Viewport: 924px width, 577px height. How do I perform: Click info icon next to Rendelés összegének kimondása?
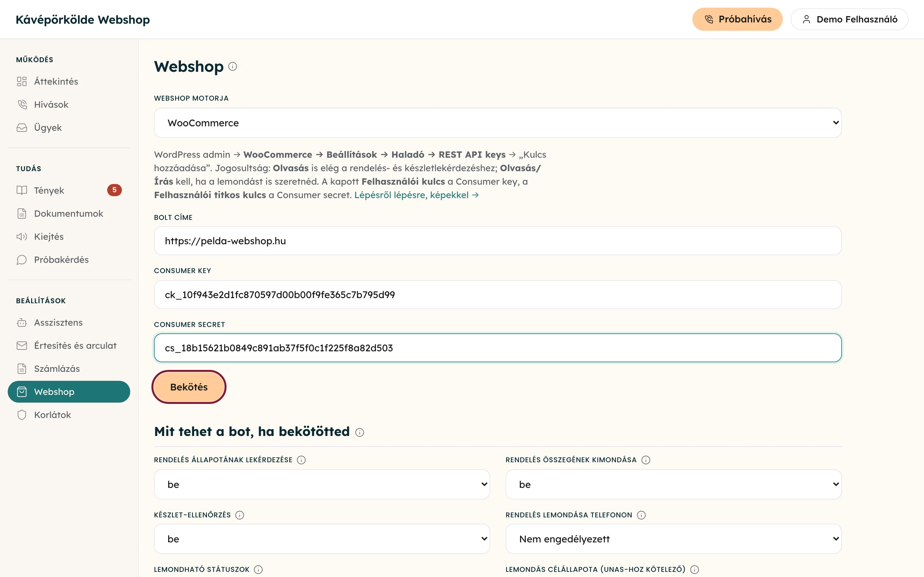click(645, 460)
